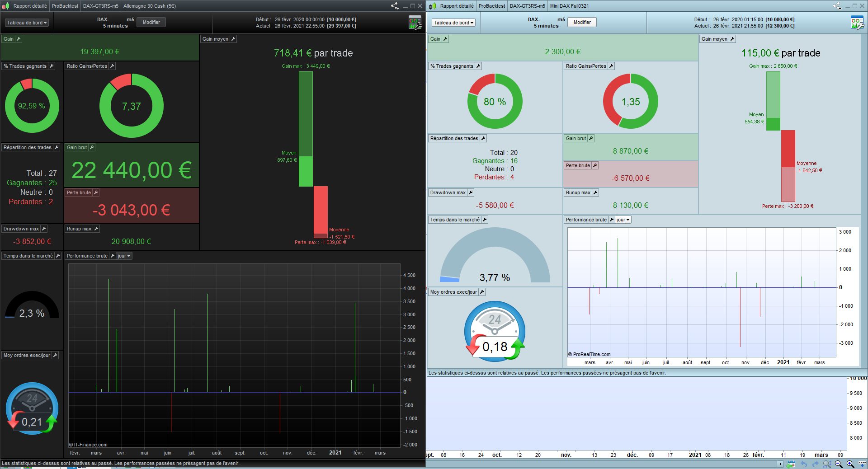Viewport: 868px width, 469px height.
Task: Open Performance brute wrench in Mini DAX window
Action: point(612,220)
